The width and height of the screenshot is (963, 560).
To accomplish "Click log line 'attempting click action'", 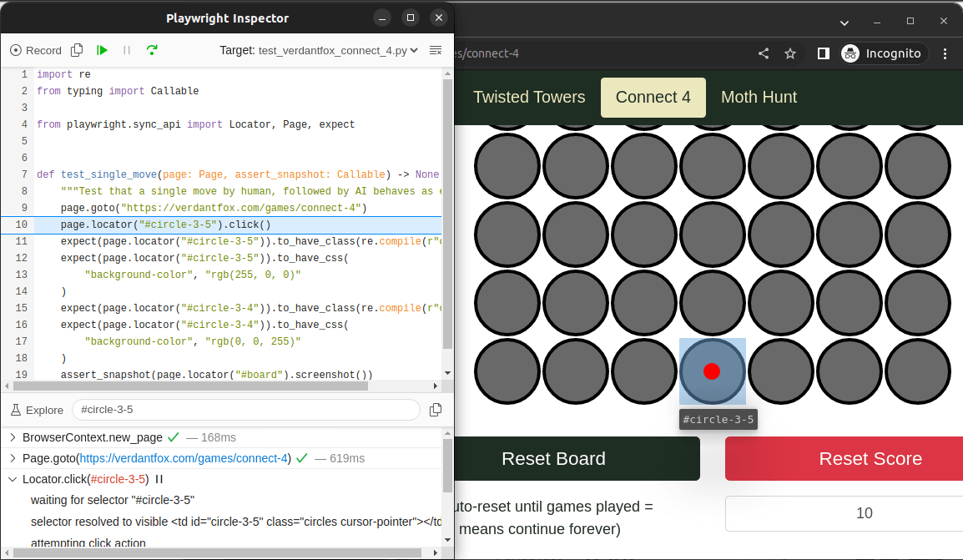I will (x=88, y=542).
